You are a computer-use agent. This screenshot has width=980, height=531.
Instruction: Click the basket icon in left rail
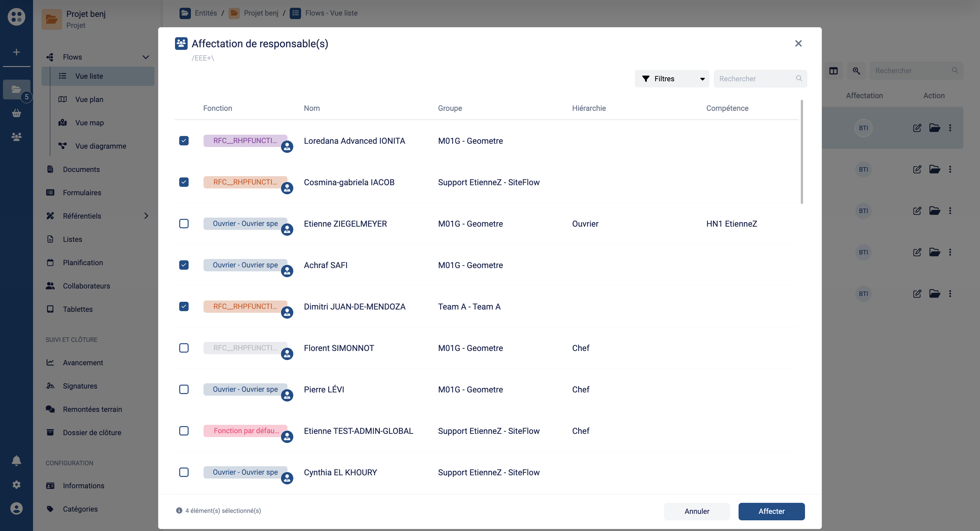(x=16, y=113)
